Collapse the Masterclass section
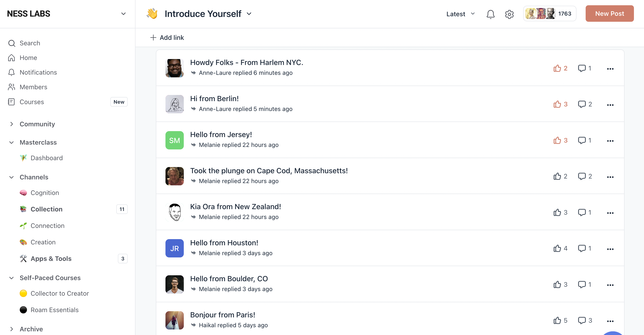Screen dimensions: 644x335 click(11, 142)
